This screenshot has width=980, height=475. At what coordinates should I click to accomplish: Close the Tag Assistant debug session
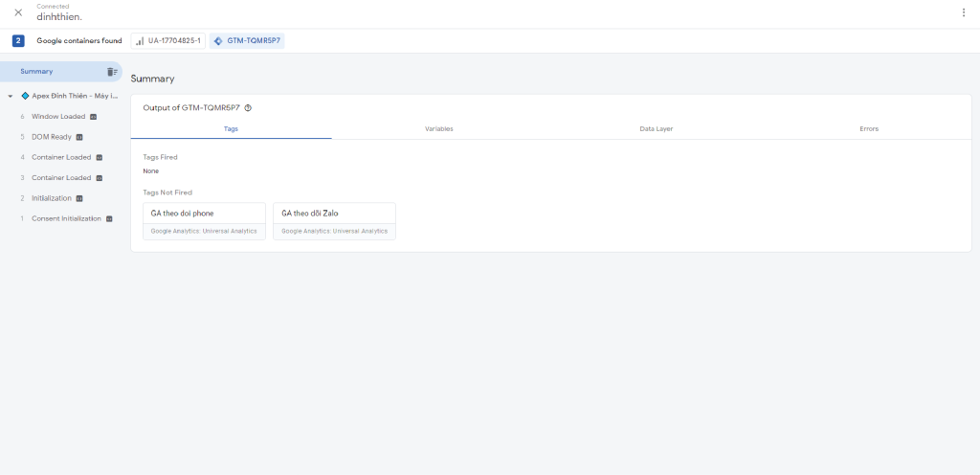coord(18,12)
